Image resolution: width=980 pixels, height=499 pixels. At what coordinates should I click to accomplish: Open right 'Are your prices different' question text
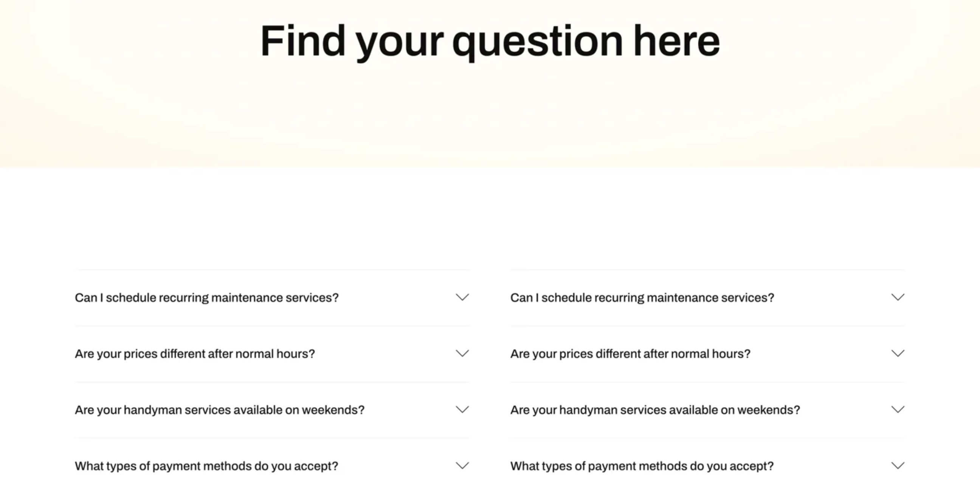(x=630, y=354)
